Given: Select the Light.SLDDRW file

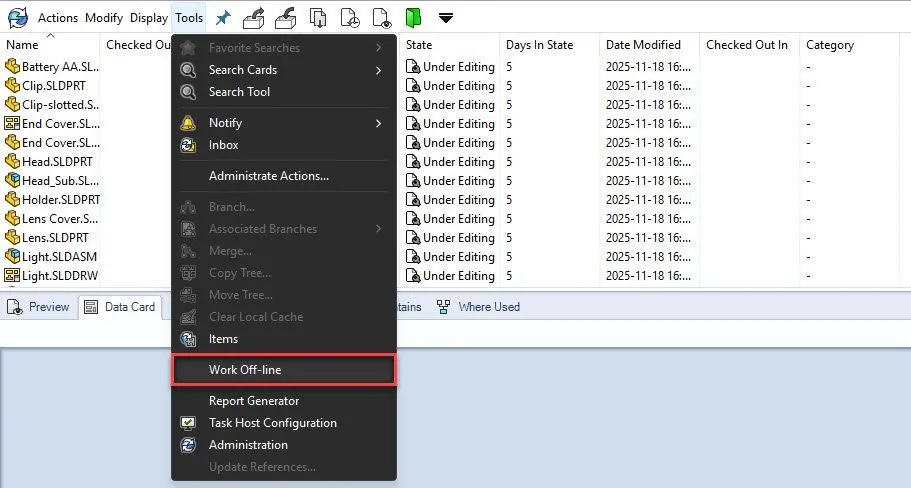Looking at the screenshot, I should tap(51, 276).
